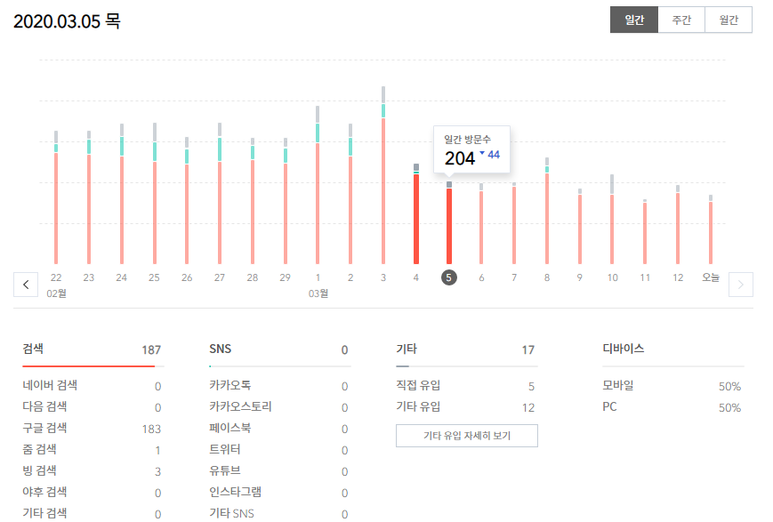
Task: Select the bar for February 29
Action: tap(285, 201)
